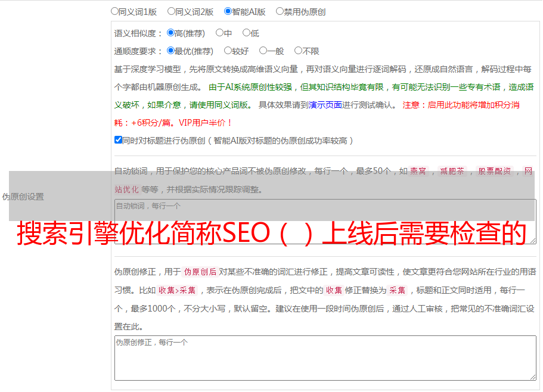The width and height of the screenshot is (543, 392).
Task: Click the 燕窝 example keyword
Action: click(418, 171)
